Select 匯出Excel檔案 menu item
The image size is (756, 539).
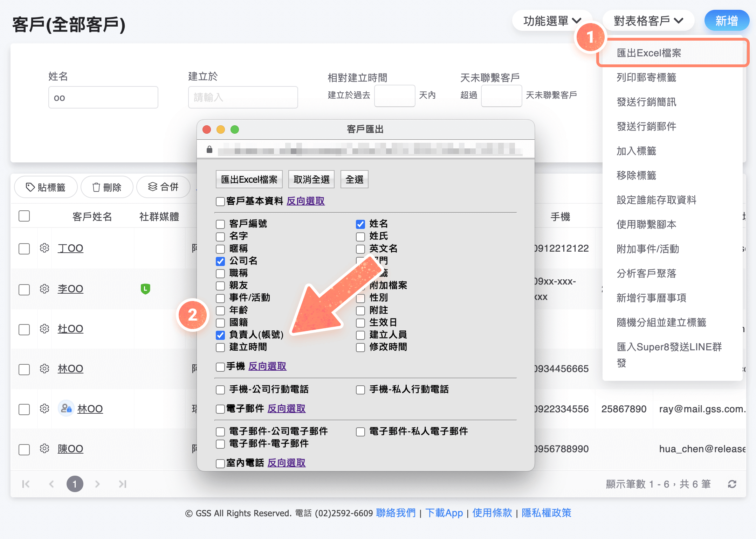click(673, 53)
